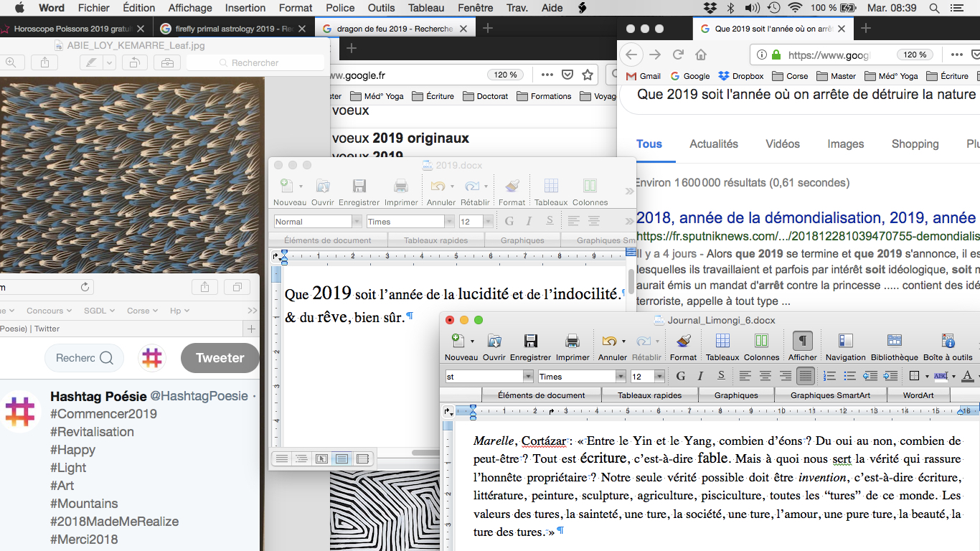
Task: Open the Images search results link
Action: [845, 143]
